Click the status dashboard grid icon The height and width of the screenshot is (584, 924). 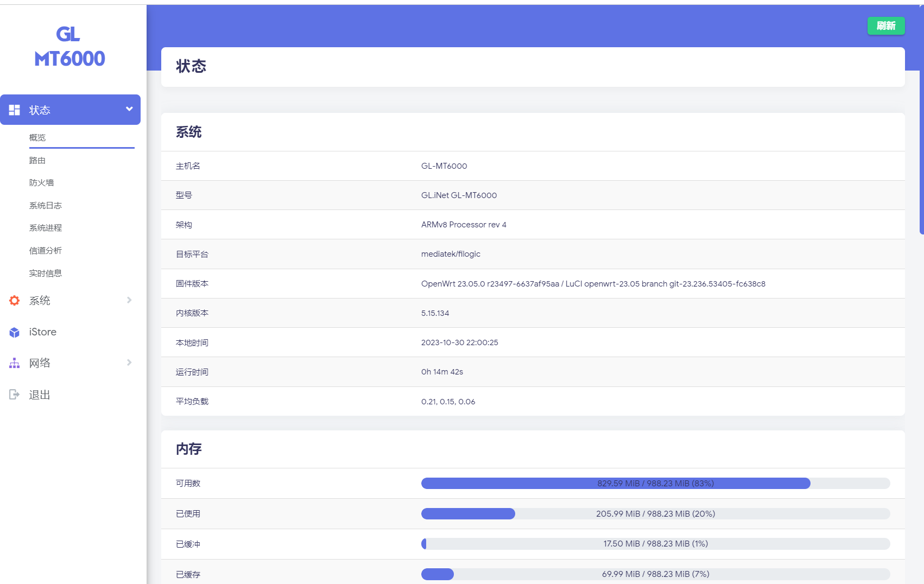coord(15,110)
